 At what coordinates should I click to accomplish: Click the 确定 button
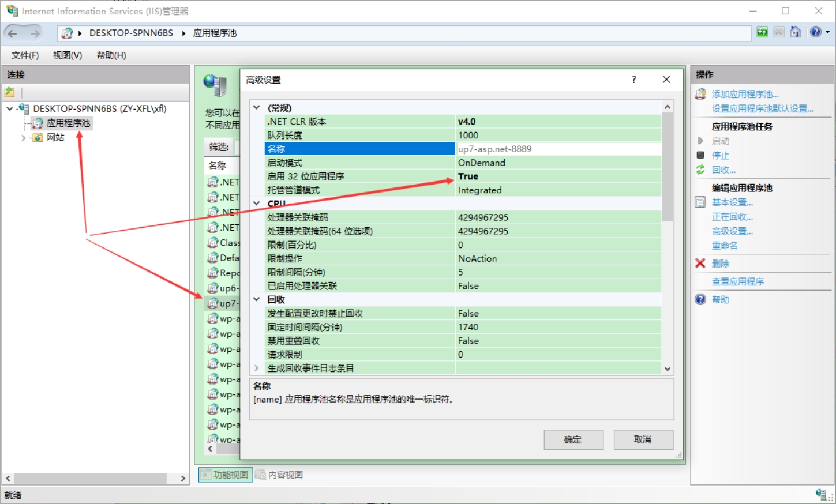[x=573, y=439]
